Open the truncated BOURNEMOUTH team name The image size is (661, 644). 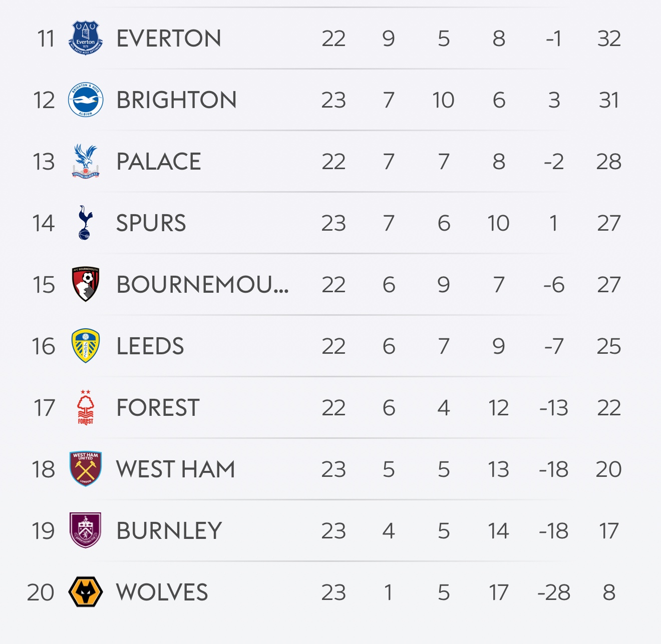coord(202,285)
